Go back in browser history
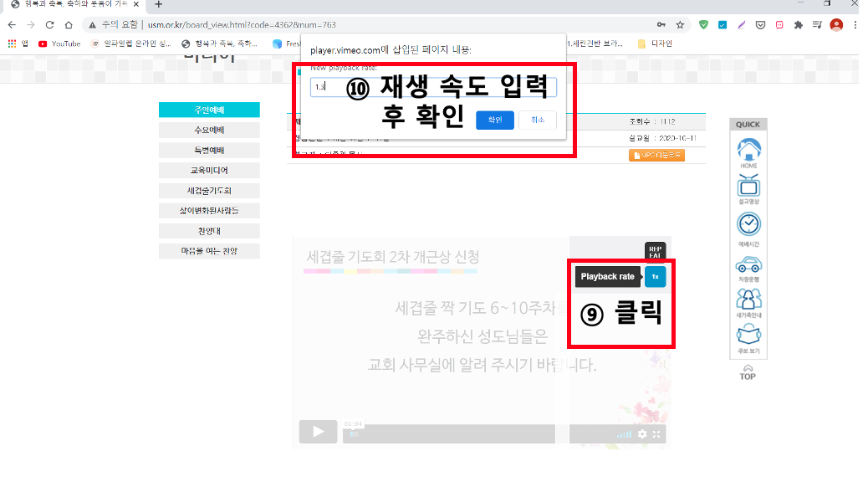868x487 pixels. tap(13, 25)
